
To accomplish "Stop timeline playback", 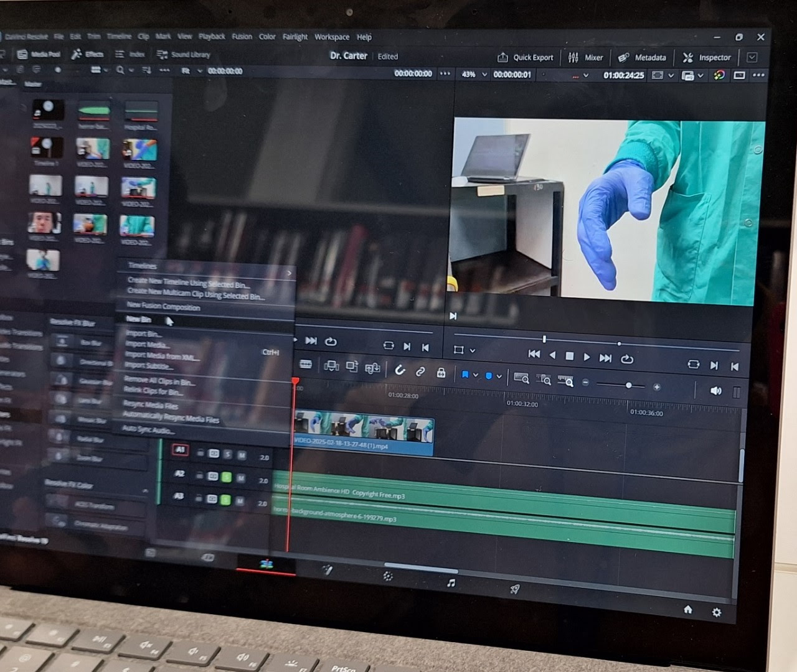I will tap(569, 356).
